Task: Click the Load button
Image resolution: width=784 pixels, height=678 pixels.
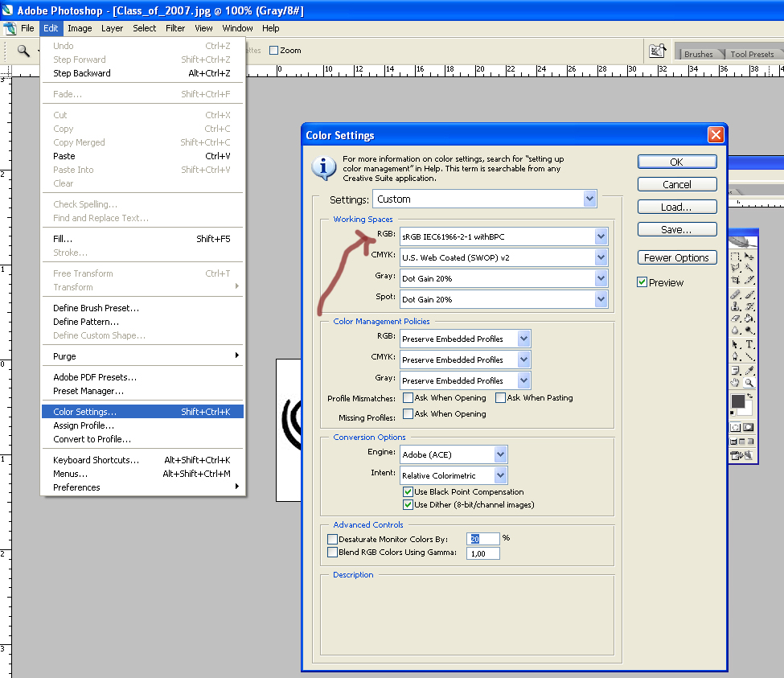Action: 677,207
